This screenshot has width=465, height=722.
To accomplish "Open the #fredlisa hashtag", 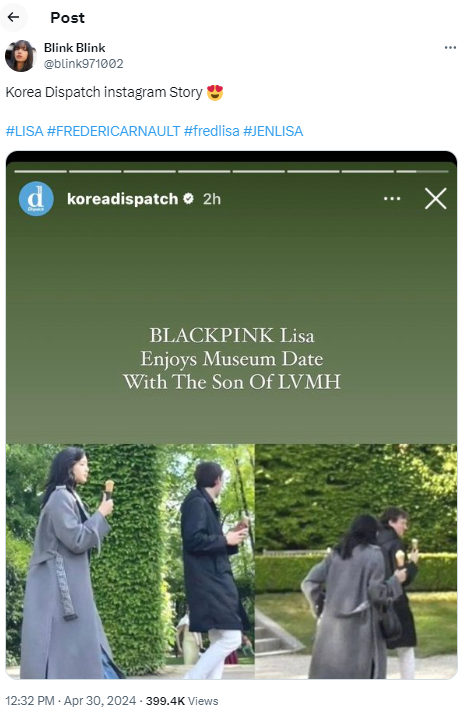I will click(x=212, y=131).
